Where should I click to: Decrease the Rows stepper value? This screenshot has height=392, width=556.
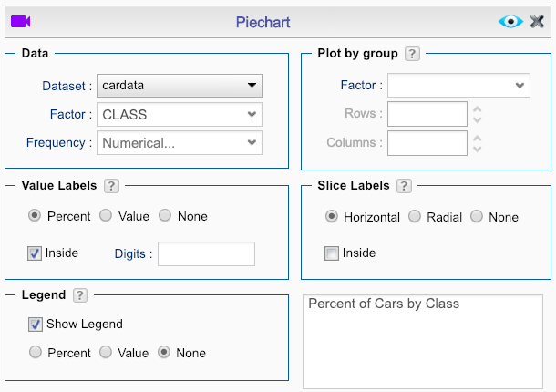coord(478,120)
